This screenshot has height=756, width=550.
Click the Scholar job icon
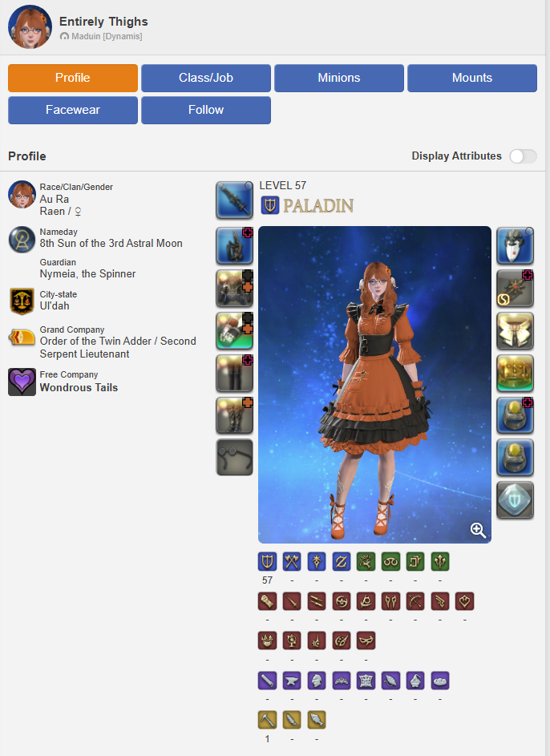click(x=390, y=562)
